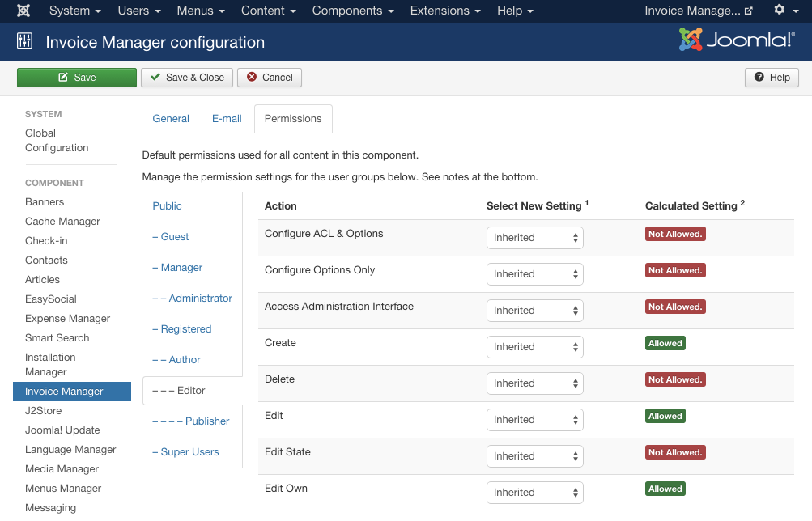The width and height of the screenshot is (812, 521).
Task: Open Installation Manager configuration
Action: click(50, 364)
